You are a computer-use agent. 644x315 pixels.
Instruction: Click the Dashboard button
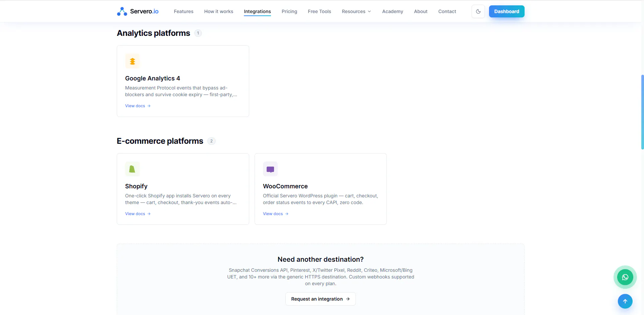(x=506, y=11)
